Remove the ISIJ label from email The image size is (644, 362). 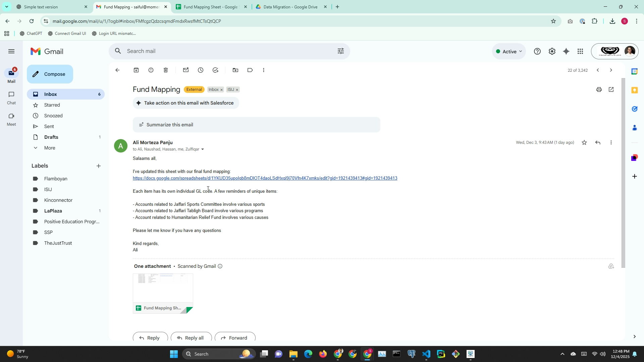237,90
